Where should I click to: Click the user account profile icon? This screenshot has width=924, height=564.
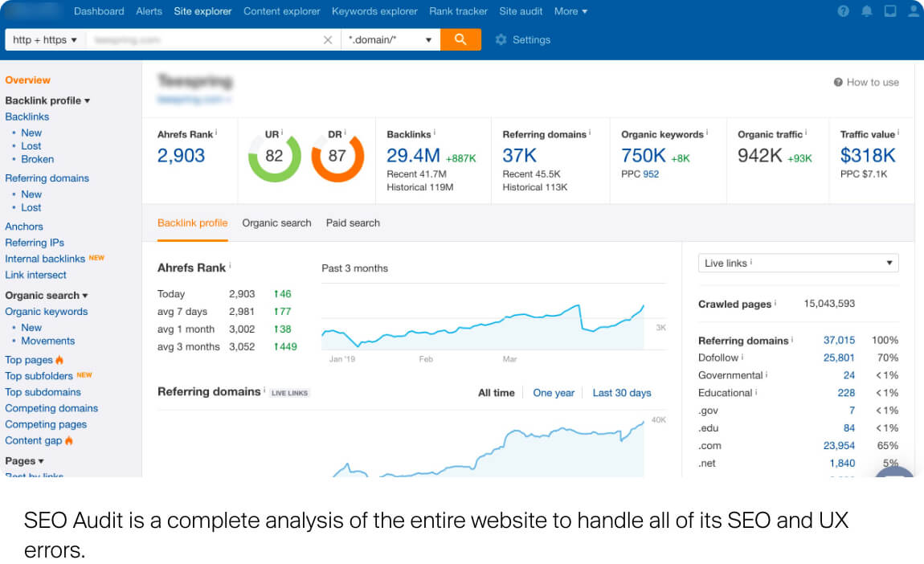(914, 11)
